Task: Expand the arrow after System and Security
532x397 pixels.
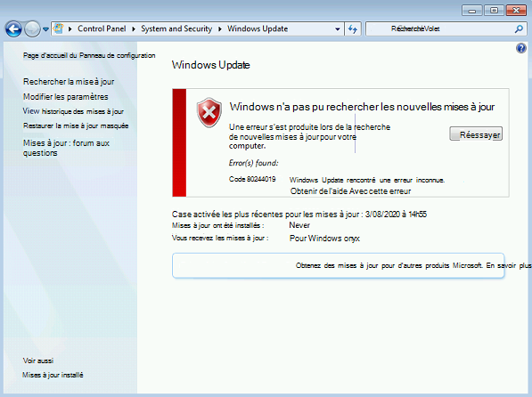Action: 220,29
